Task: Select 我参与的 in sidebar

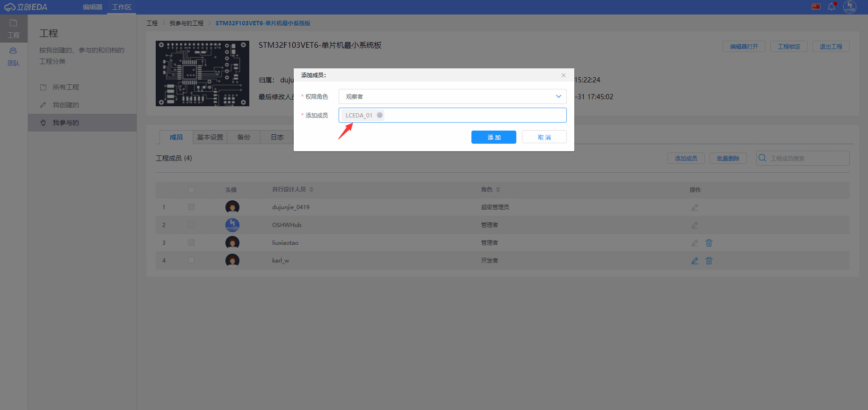Action: pos(82,123)
